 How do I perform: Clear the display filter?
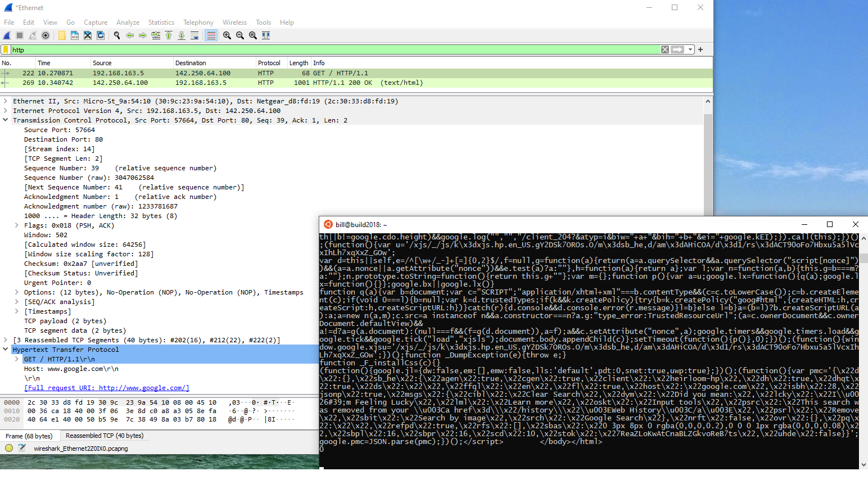[x=665, y=49]
